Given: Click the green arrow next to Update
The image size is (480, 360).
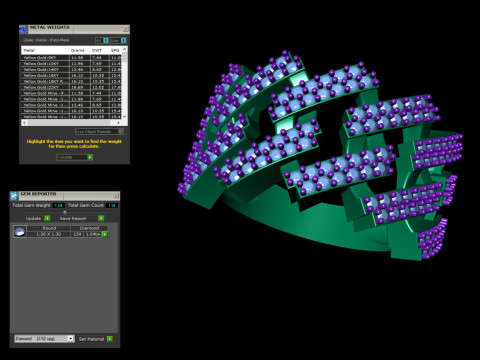Looking at the screenshot, I should pyautogui.click(x=47, y=218).
